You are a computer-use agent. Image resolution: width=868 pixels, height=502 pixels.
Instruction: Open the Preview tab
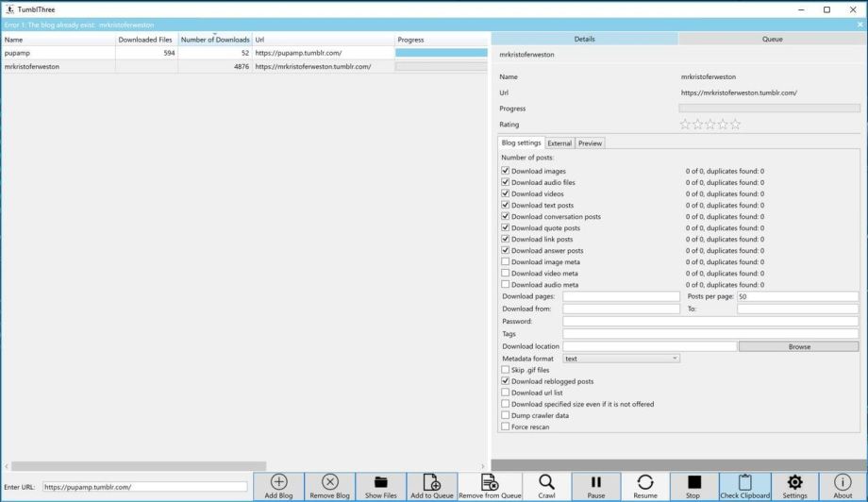(x=590, y=143)
